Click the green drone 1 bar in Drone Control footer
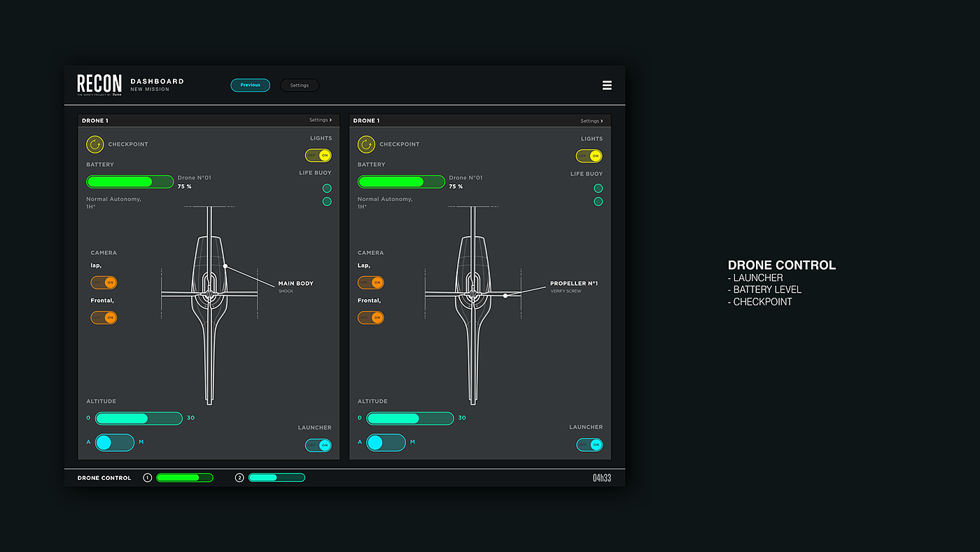The height and width of the screenshot is (552, 980). coord(185,478)
